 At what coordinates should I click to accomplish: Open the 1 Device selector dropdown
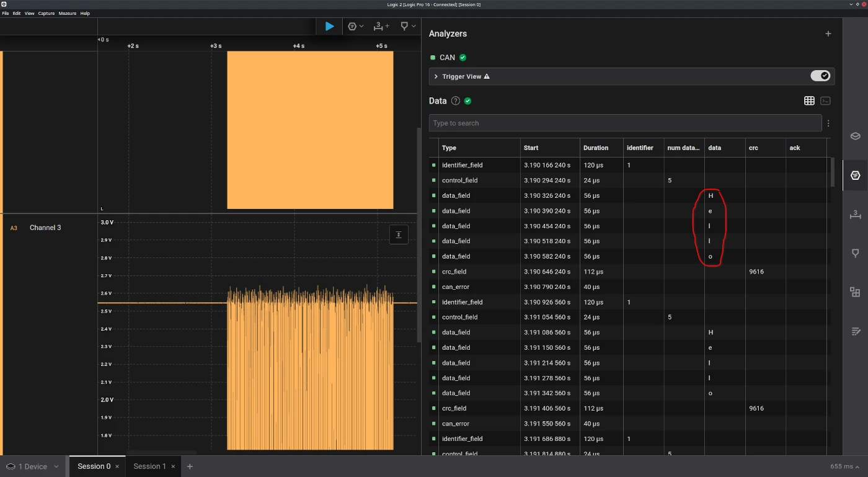(x=32, y=466)
